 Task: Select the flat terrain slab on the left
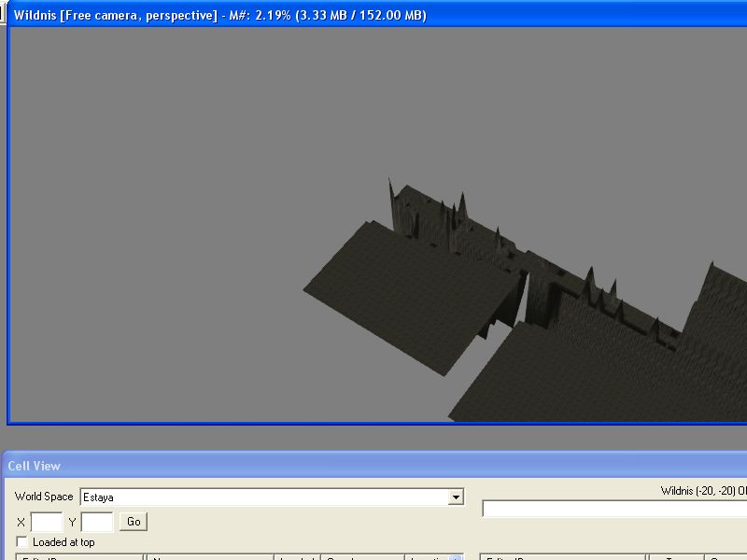[402, 289]
